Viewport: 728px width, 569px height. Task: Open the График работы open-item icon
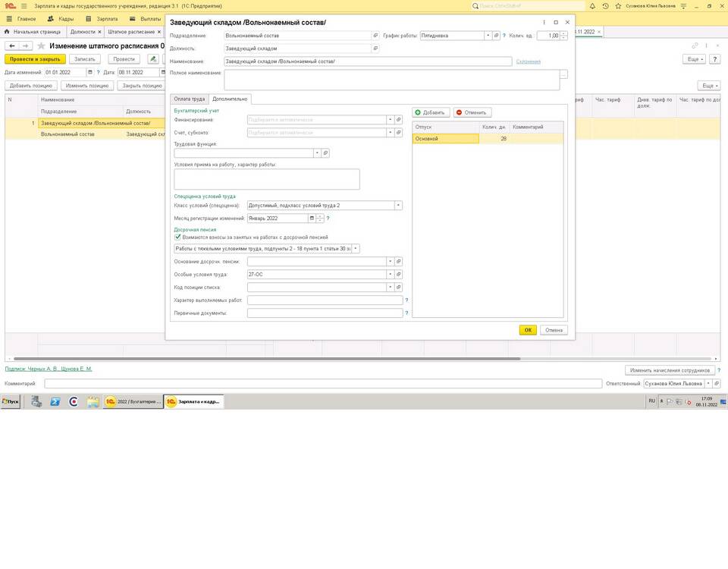497,36
